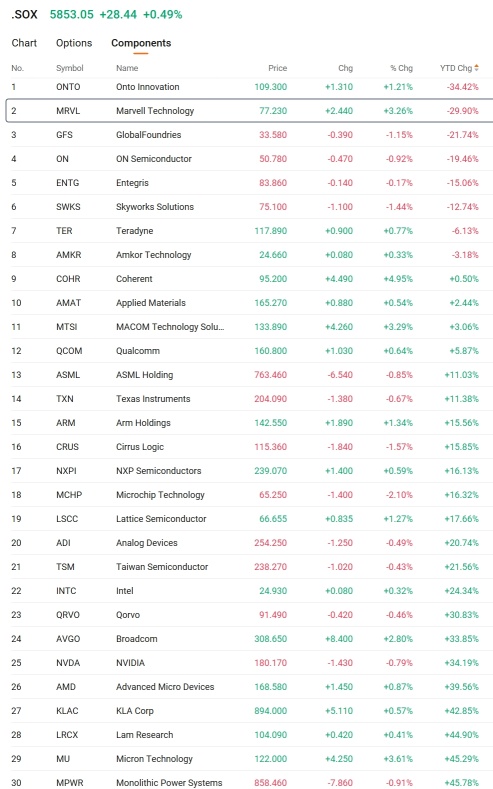Click the .SOX index title
The height and width of the screenshot is (789, 493).
point(24,15)
